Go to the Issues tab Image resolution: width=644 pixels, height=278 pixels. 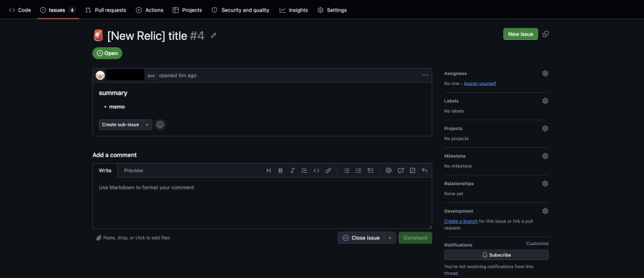(x=57, y=10)
